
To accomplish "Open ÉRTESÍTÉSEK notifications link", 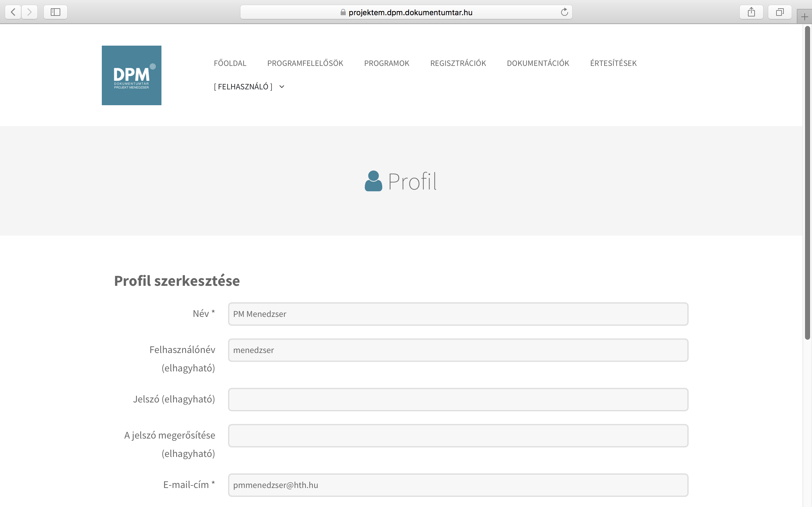I will click(x=613, y=63).
